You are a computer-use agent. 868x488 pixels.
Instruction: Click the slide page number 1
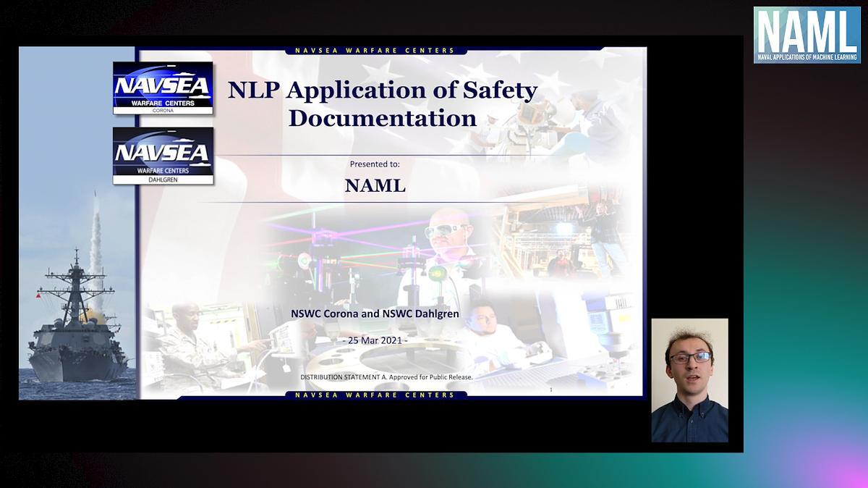[551, 390]
